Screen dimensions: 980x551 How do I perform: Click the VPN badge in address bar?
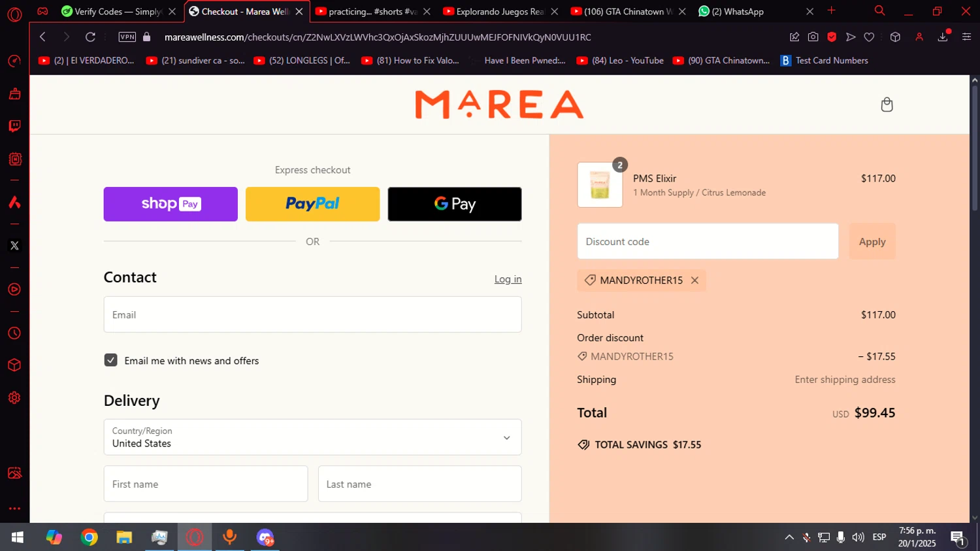coord(127,37)
